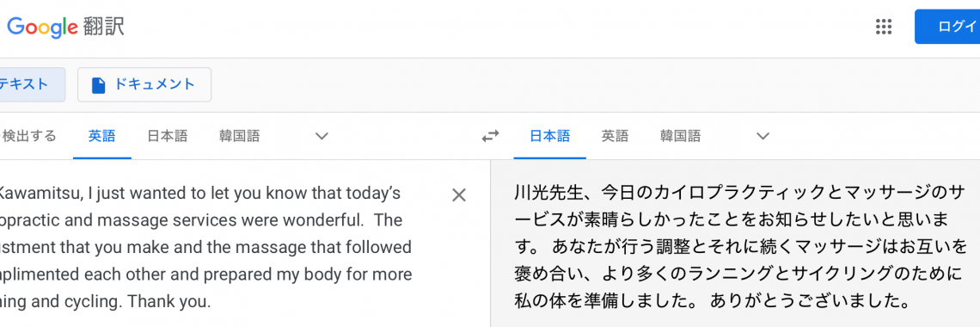Clear source text with the X icon
Image resolution: width=980 pixels, height=327 pixels.
[x=459, y=195]
